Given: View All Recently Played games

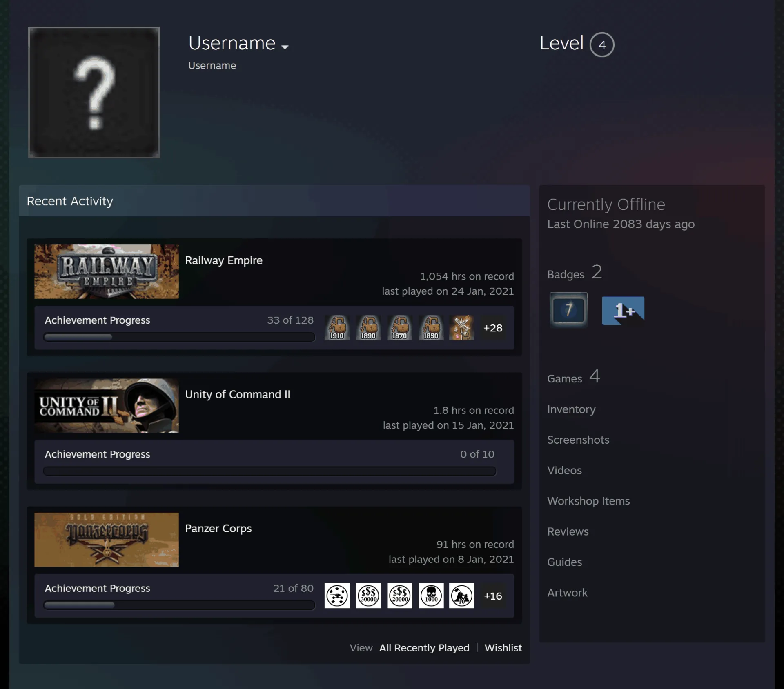Looking at the screenshot, I should tap(424, 648).
